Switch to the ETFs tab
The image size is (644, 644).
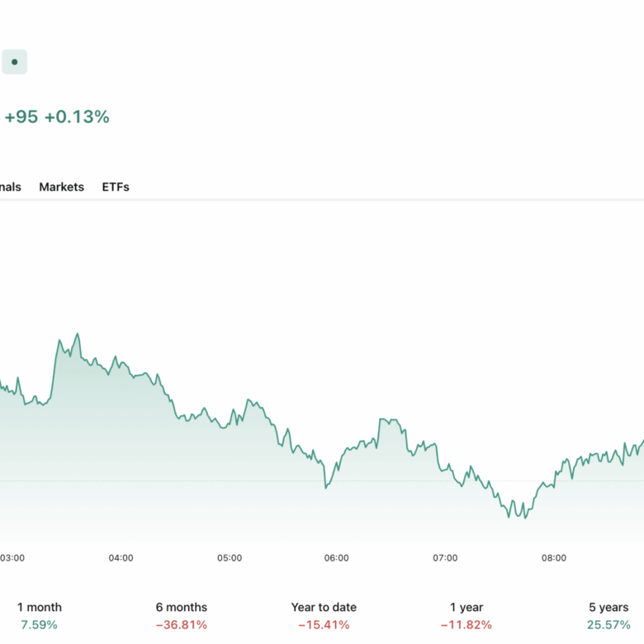[116, 187]
